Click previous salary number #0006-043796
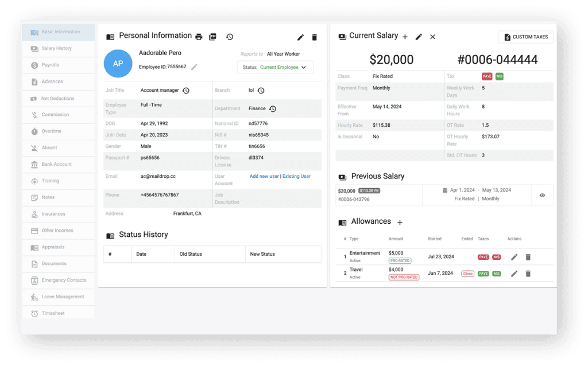 (x=354, y=199)
